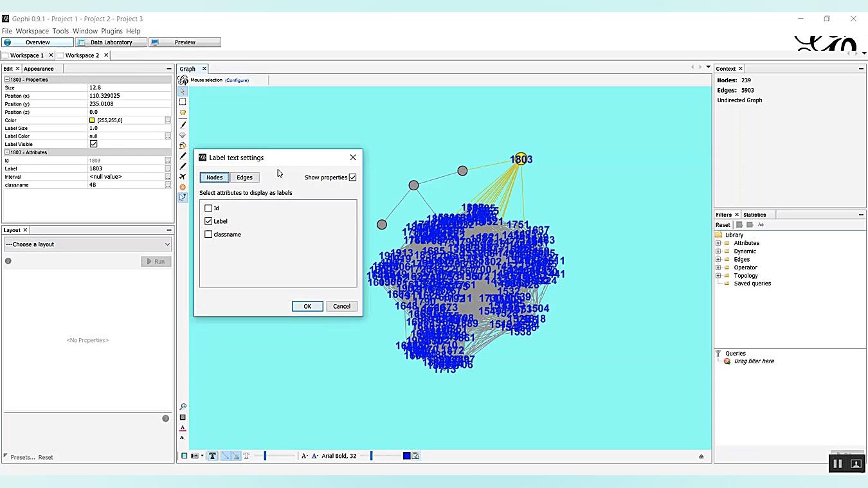Click the first gray filter-bar icon beside Reset

pyautogui.click(x=739, y=224)
